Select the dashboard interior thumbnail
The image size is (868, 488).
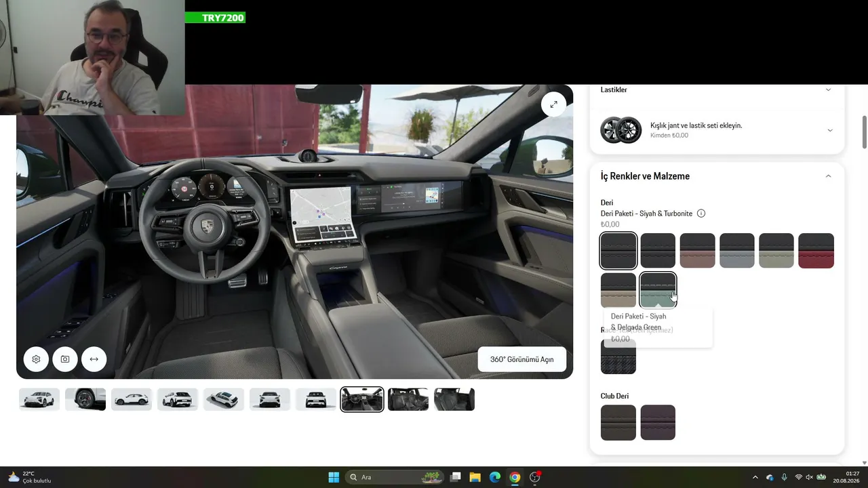pos(362,399)
